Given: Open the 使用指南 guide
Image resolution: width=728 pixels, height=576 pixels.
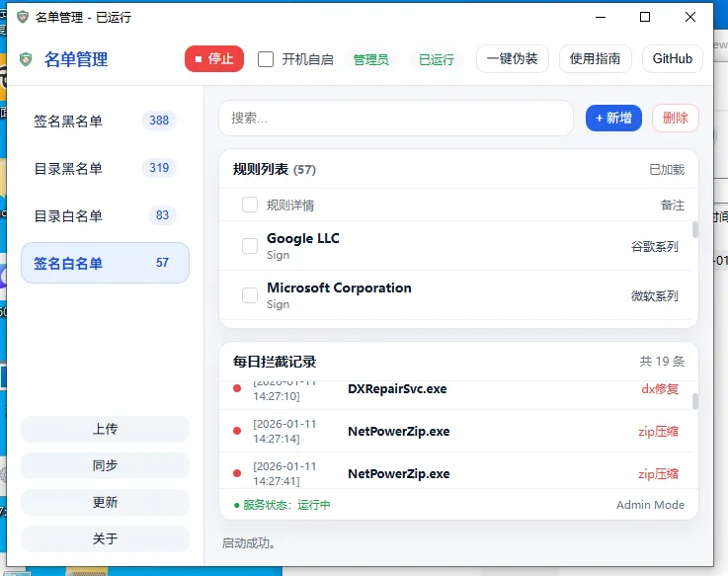Looking at the screenshot, I should (x=595, y=58).
